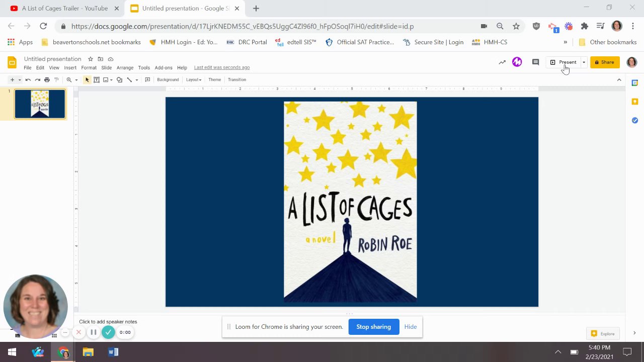Open HMH Login bookmark
Image resolution: width=644 pixels, height=362 pixels.
tap(184, 42)
